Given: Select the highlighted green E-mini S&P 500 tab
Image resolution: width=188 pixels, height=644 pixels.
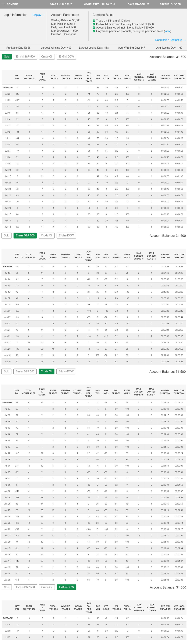Looking at the screenshot, I should (25, 236).
